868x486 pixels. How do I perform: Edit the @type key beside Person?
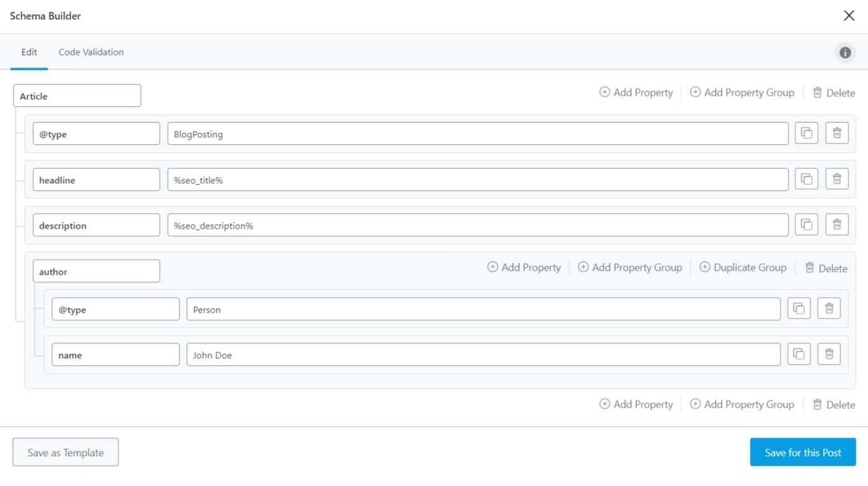pos(116,309)
